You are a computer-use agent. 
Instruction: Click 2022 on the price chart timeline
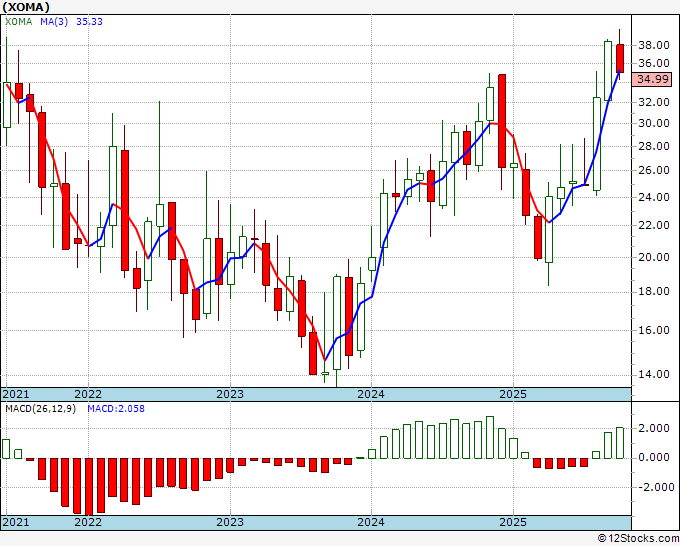[88, 394]
